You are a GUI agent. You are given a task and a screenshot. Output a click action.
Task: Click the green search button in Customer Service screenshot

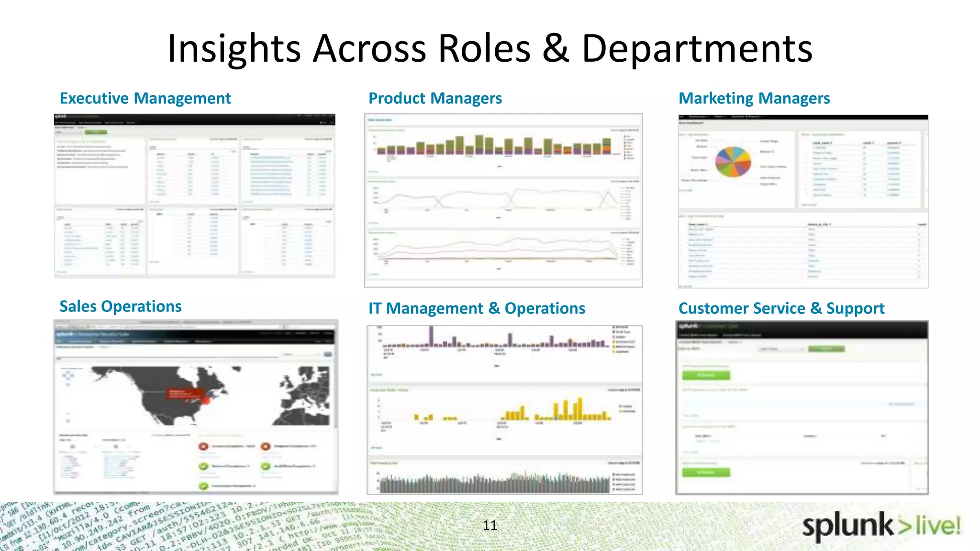(826, 349)
